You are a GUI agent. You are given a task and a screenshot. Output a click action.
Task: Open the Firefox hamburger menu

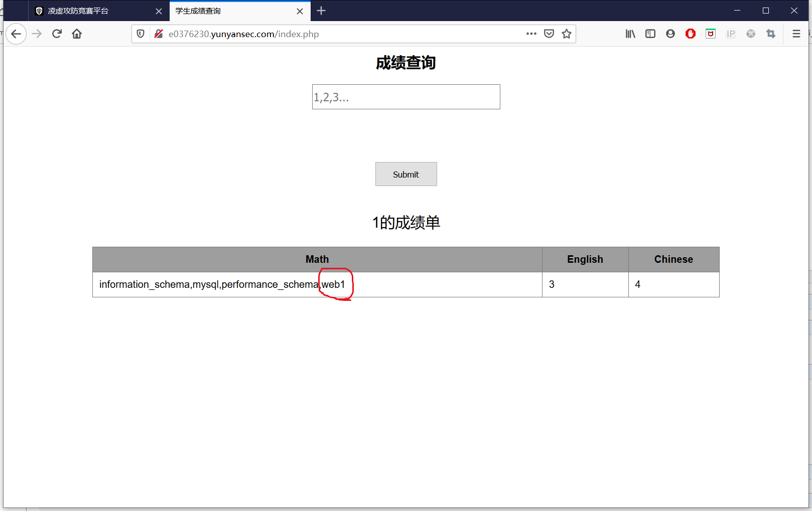796,34
